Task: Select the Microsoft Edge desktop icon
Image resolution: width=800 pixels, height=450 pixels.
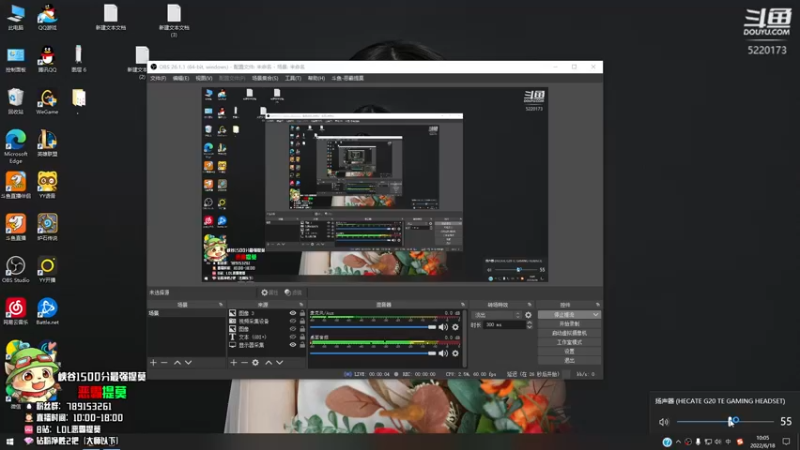Action: [x=15, y=146]
